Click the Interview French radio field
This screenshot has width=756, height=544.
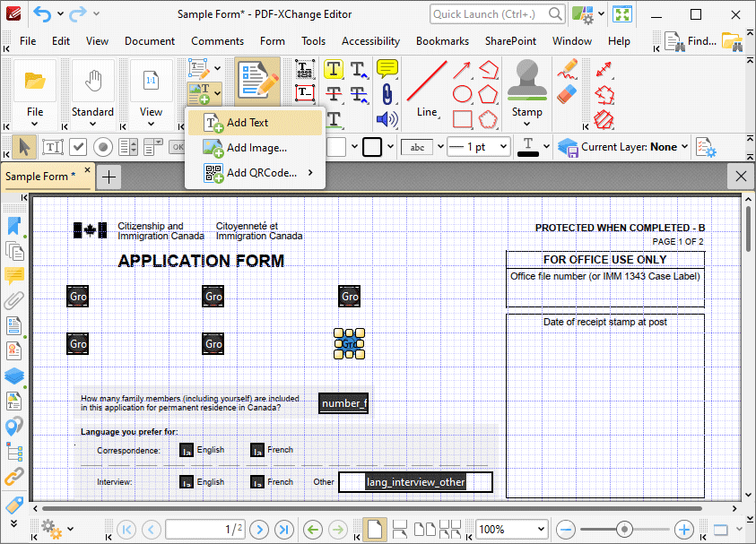[x=257, y=482]
